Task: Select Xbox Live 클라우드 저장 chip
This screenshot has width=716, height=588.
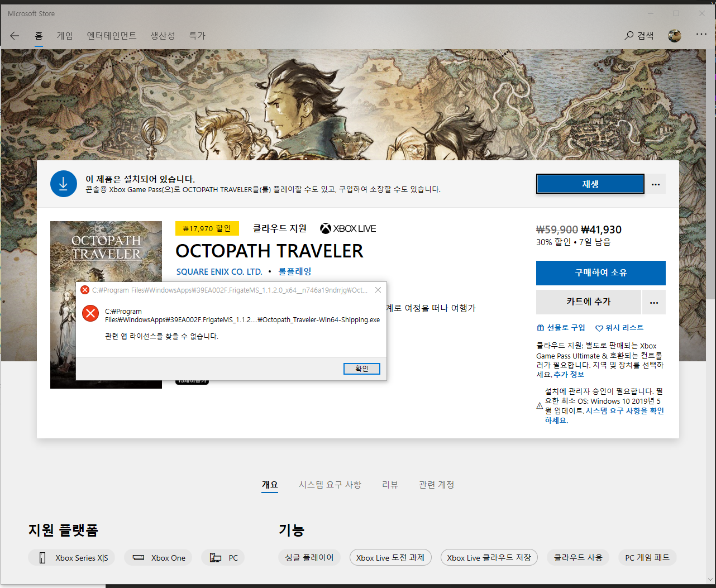Action: click(489, 558)
